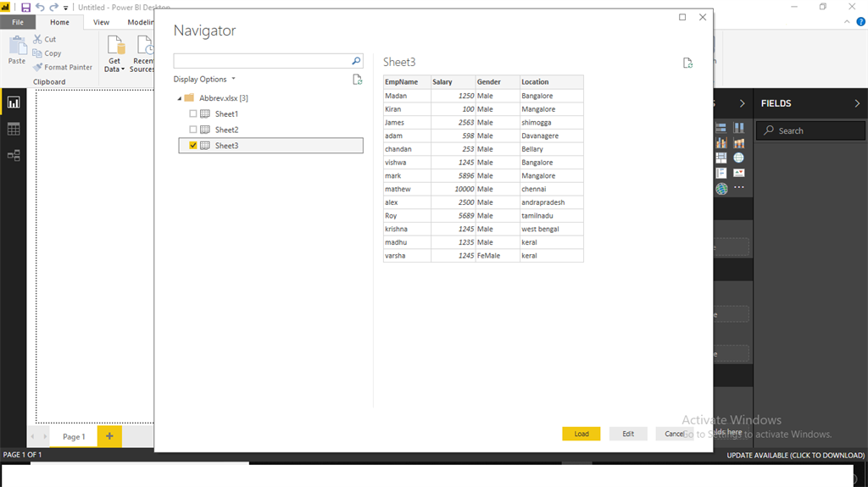Click the Madan cell in preview
868x487 pixels.
[x=407, y=96]
